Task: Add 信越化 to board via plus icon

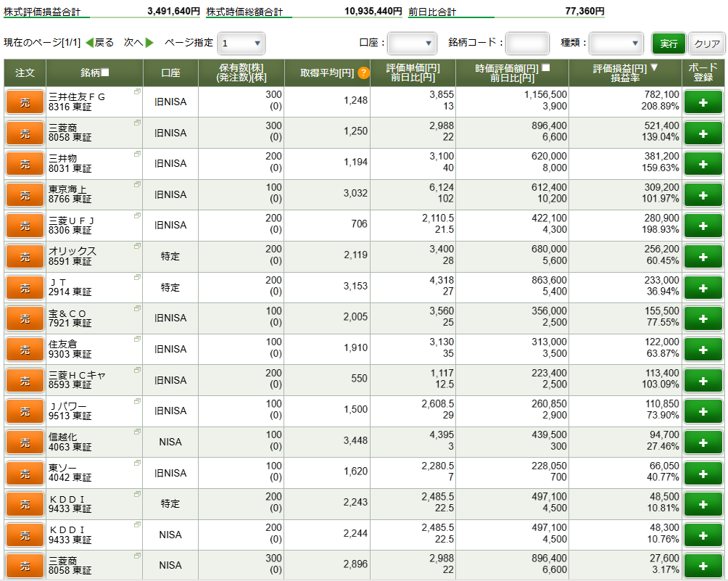Action: click(703, 442)
